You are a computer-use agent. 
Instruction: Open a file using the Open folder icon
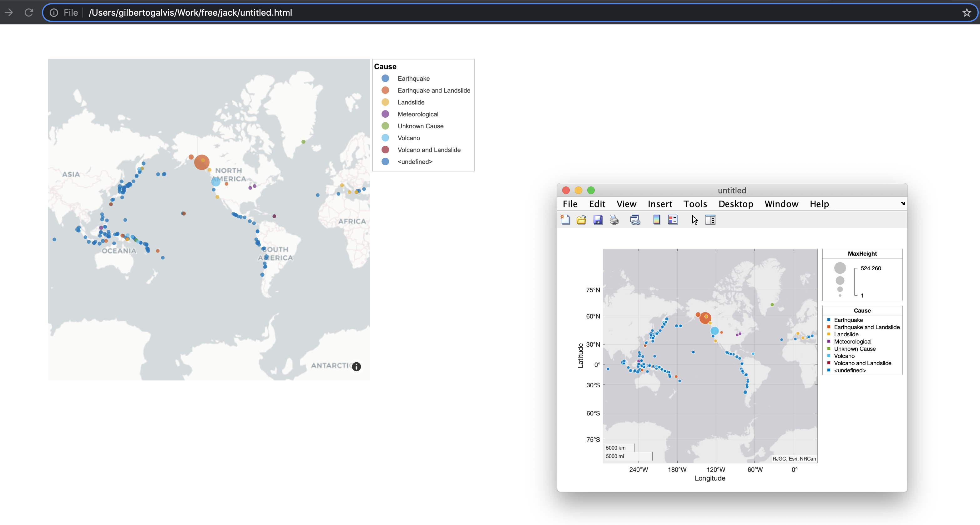581,220
